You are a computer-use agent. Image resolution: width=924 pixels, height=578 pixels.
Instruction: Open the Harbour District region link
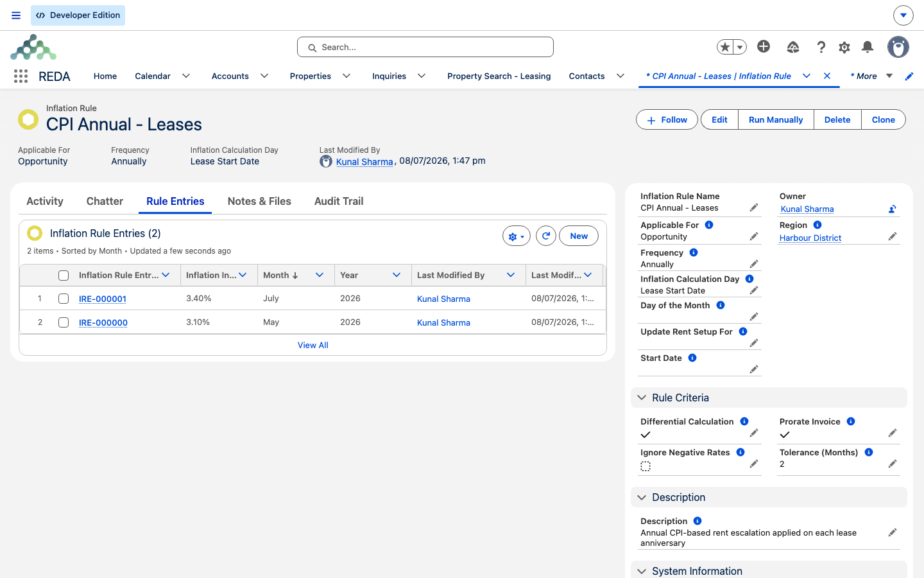[810, 238]
